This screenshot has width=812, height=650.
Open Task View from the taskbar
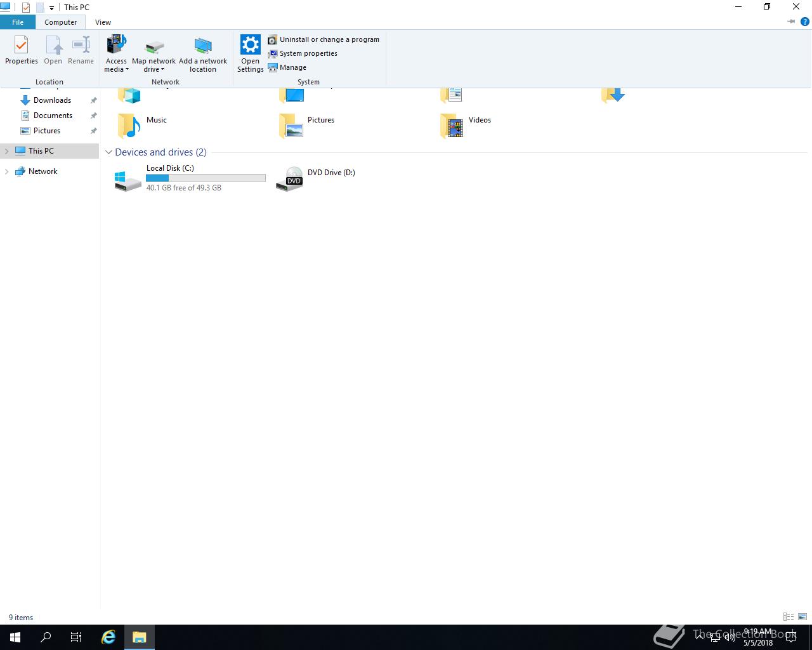(x=76, y=637)
